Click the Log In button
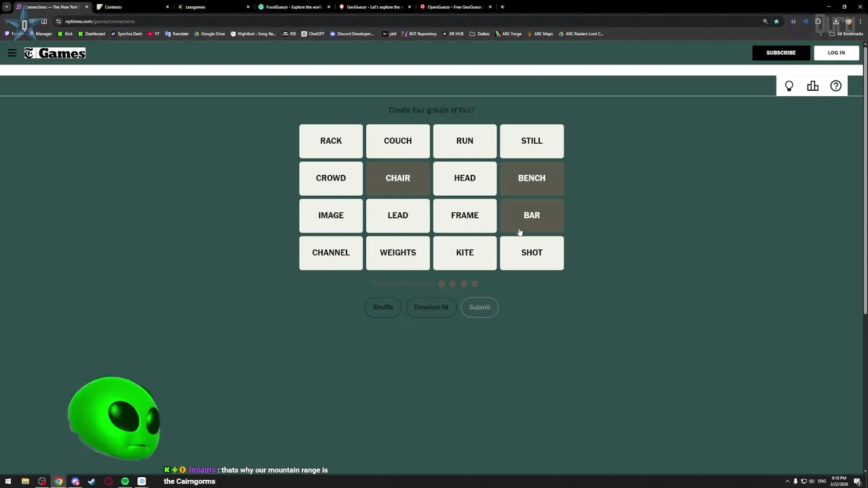 click(836, 53)
